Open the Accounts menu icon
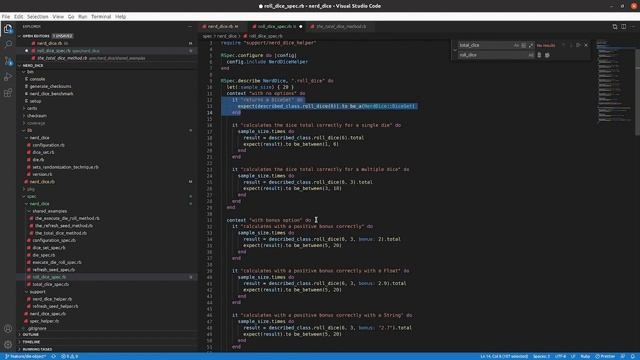The image size is (640, 360). click(x=8, y=329)
